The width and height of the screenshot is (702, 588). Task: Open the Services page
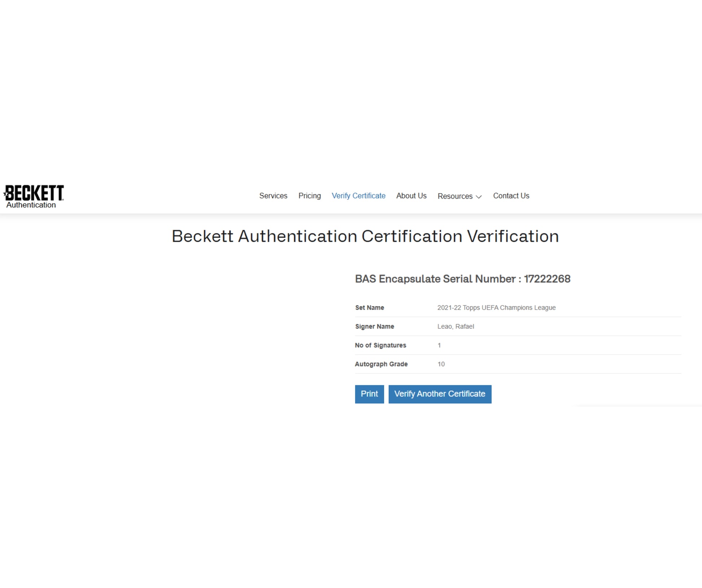pos(273,196)
